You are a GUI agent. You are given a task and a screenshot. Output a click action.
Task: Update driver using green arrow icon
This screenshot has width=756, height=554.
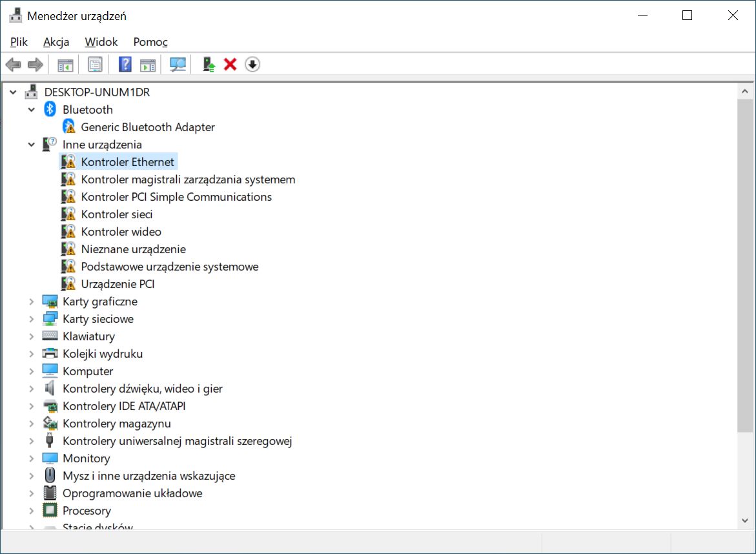[209, 65]
